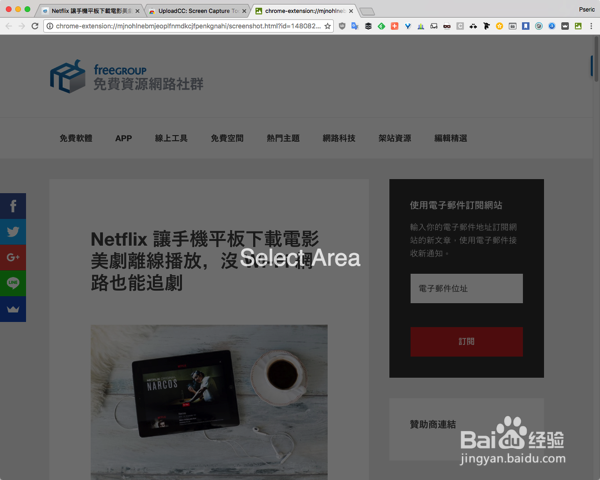Click the address bar URL
This screenshot has height=480, width=600.
pyautogui.click(x=188, y=26)
